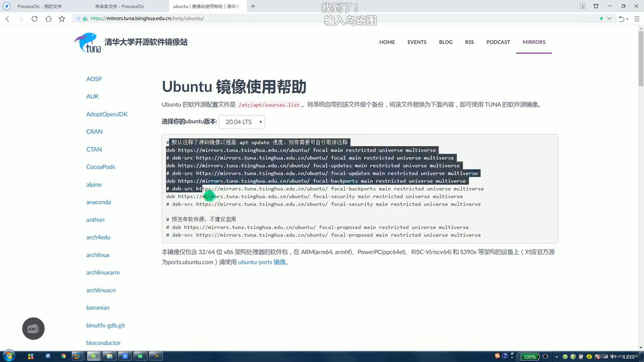The image size is (644, 362).
Task: Open VMware Workstation from the taskbar
Action: coord(78,356)
